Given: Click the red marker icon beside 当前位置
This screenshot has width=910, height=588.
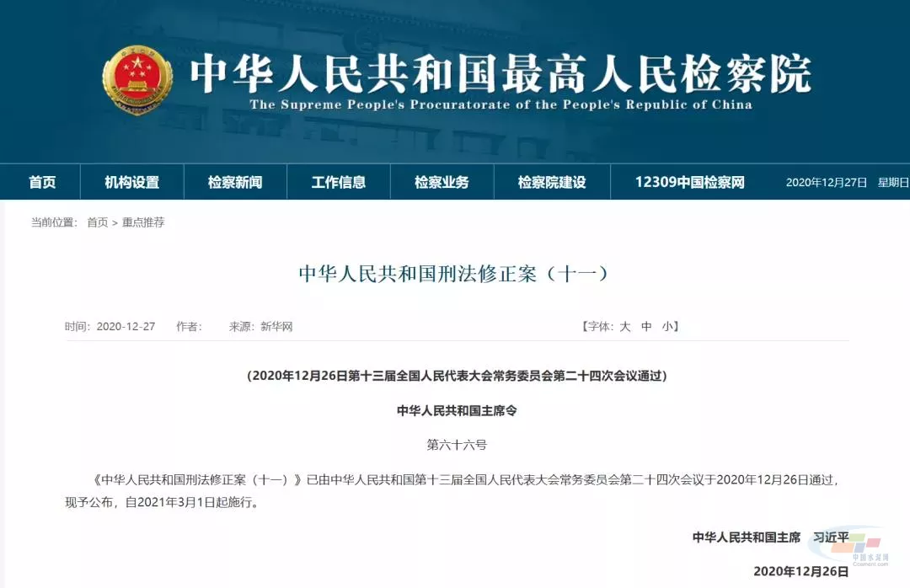Looking at the screenshot, I should click(x=24, y=223).
